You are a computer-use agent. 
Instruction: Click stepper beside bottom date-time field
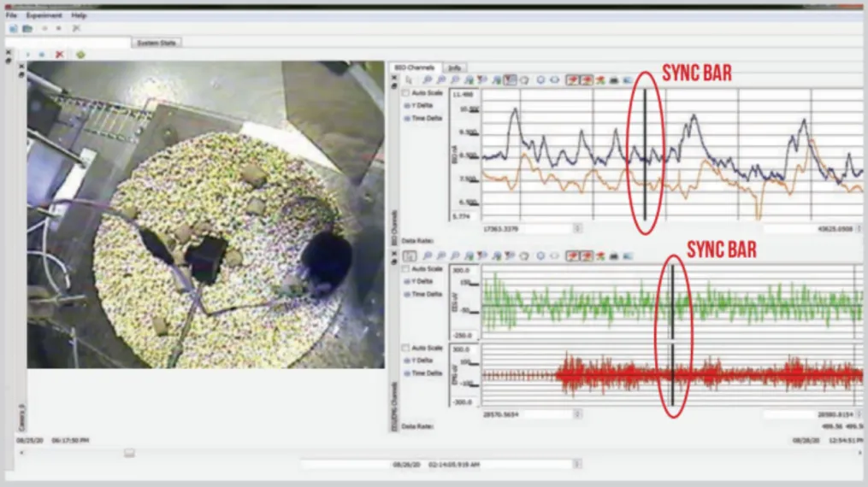click(x=577, y=464)
